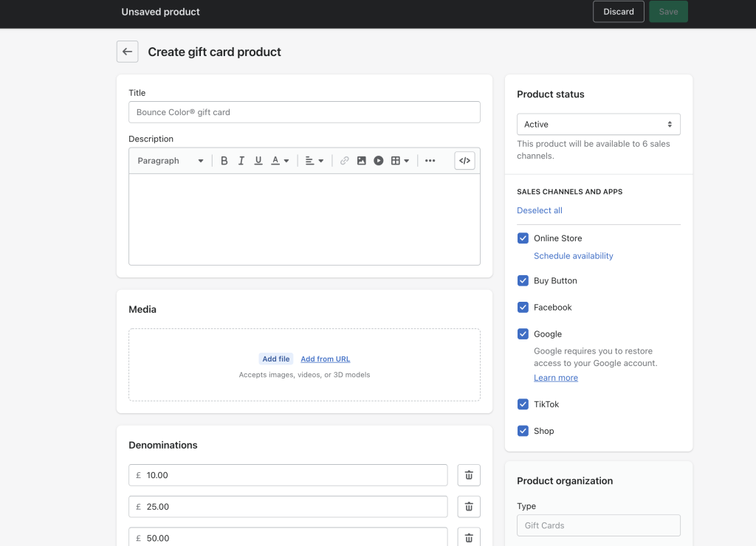756x546 pixels.
Task: Click the 'Unsaved product' header text
Action: (x=160, y=12)
